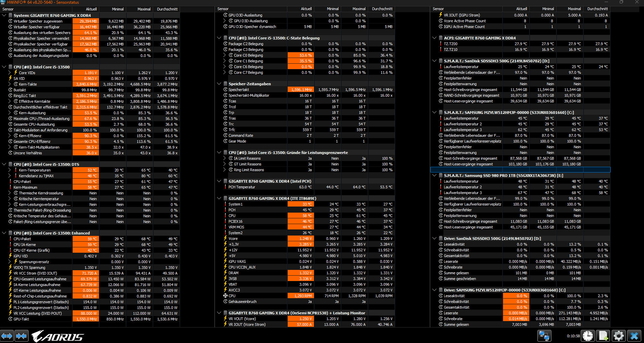Image resolution: width=644 pixels, height=343 pixels.
Task: Open the remote center network computers icon
Action: [544, 336]
